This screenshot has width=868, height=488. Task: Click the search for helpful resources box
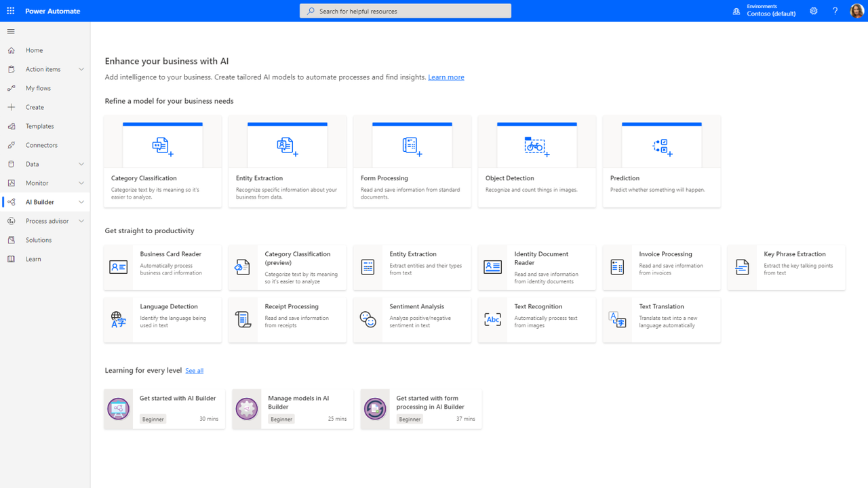pos(406,11)
